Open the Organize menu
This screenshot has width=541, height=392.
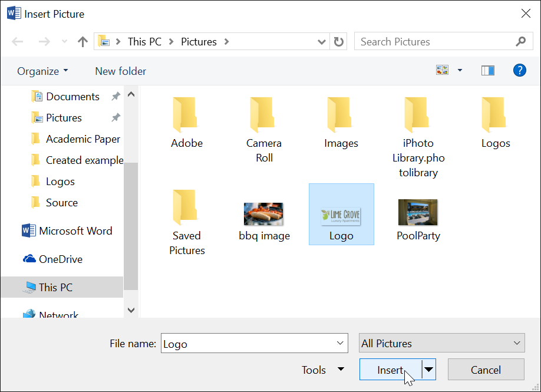[41, 71]
